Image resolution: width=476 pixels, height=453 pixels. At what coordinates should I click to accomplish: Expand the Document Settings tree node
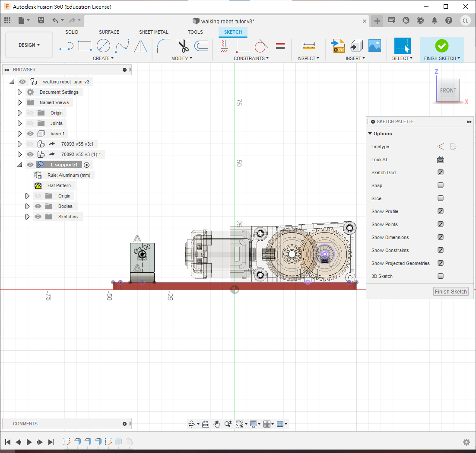coord(19,92)
